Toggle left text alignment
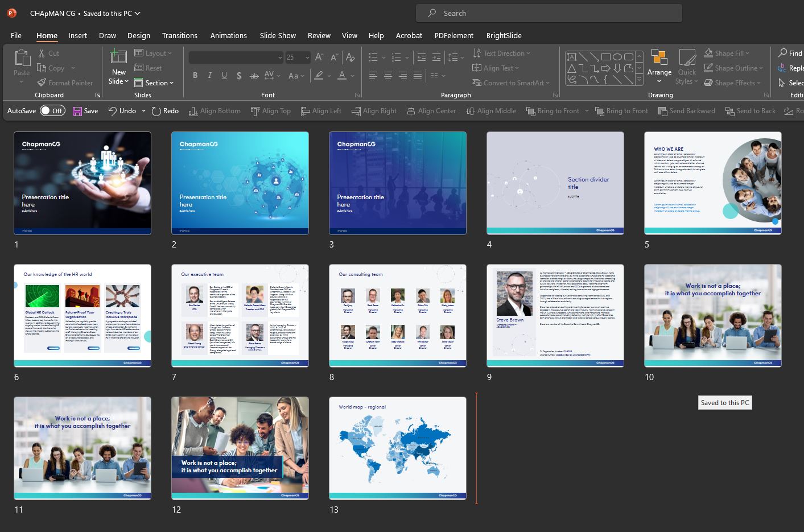Screen dimensions: 804x532 pyautogui.click(x=373, y=75)
